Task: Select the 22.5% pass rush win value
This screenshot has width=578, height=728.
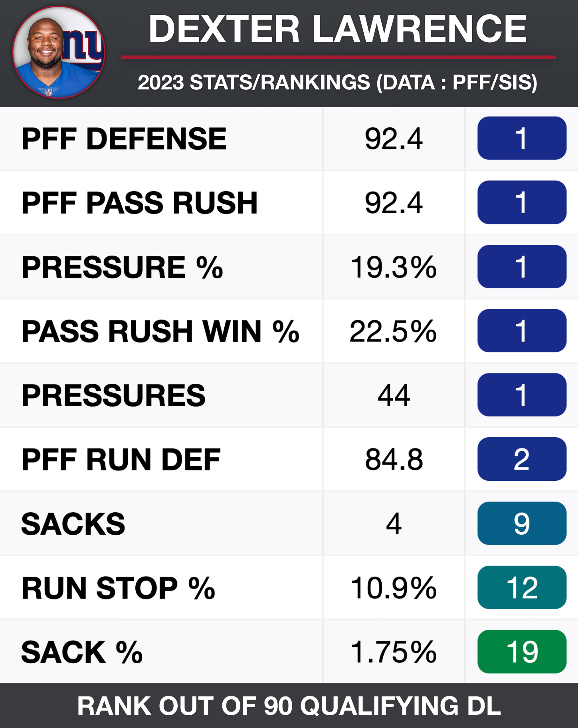Action: click(394, 331)
